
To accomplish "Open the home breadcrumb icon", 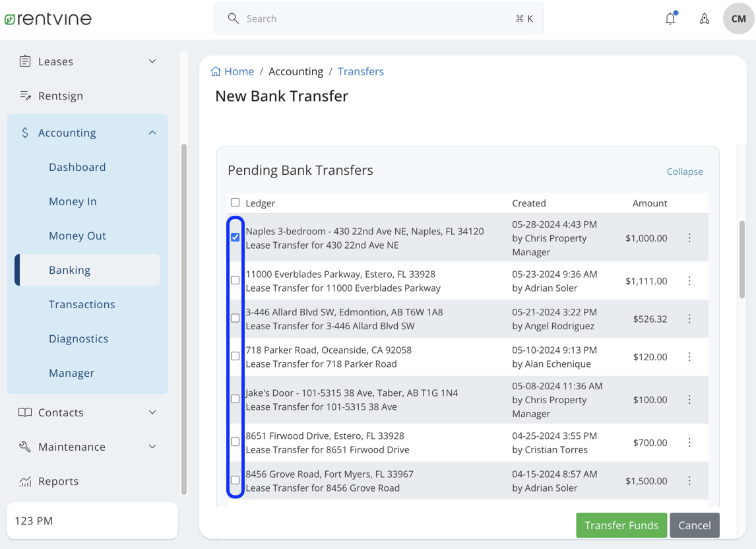I will [216, 71].
